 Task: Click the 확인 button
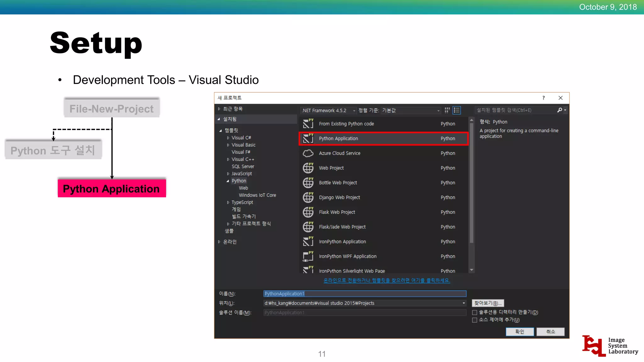point(520,332)
